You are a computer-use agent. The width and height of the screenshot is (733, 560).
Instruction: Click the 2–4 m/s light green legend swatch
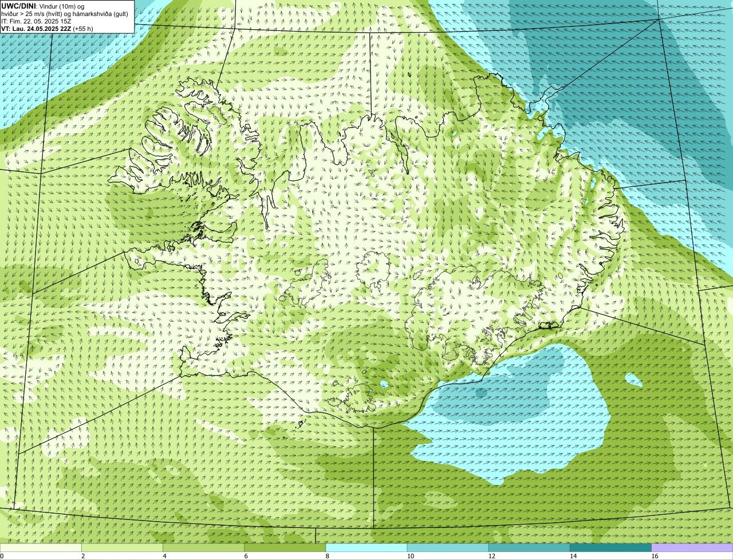122,547
